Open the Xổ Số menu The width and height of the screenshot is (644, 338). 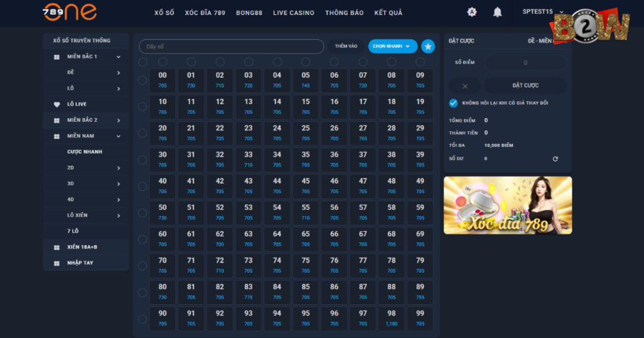[x=164, y=13]
